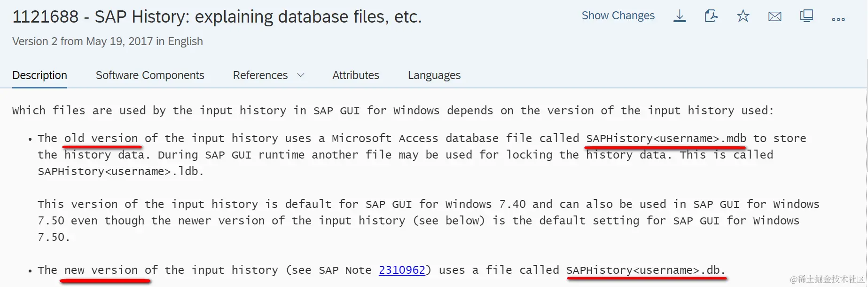
Task: Expand the References dropdown chevron
Action: pyautogui.click(x=301, y=75)
